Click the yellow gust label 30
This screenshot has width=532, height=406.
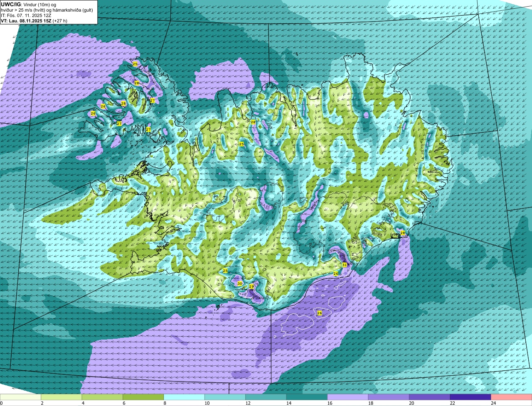click(240, 284)
